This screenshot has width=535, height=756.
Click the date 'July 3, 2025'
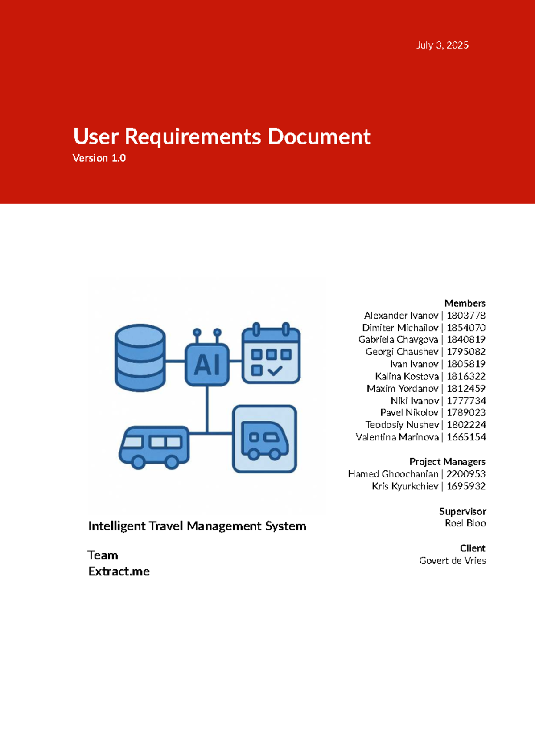point(442,45)
